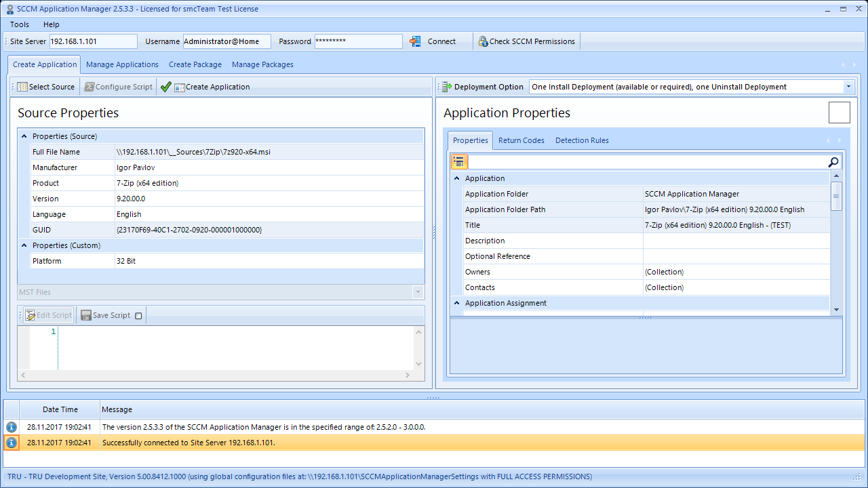Click the script editor scroll up arrow
Viewport: 868px width, 488px height.
[x=418, y=331]
